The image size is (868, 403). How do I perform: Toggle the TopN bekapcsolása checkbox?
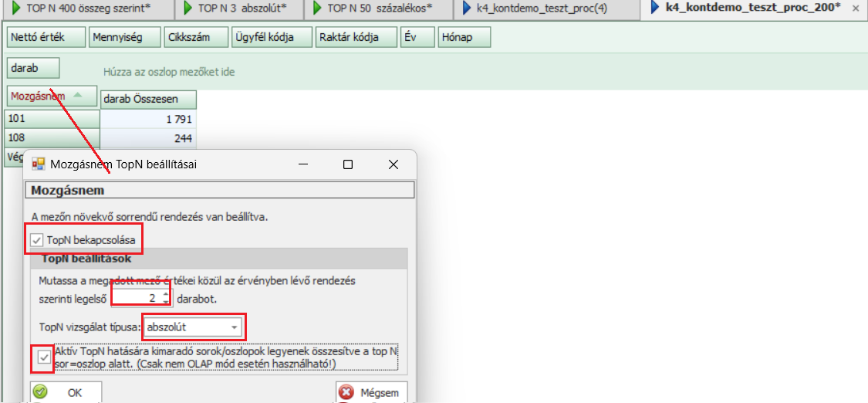pos(36,240)
